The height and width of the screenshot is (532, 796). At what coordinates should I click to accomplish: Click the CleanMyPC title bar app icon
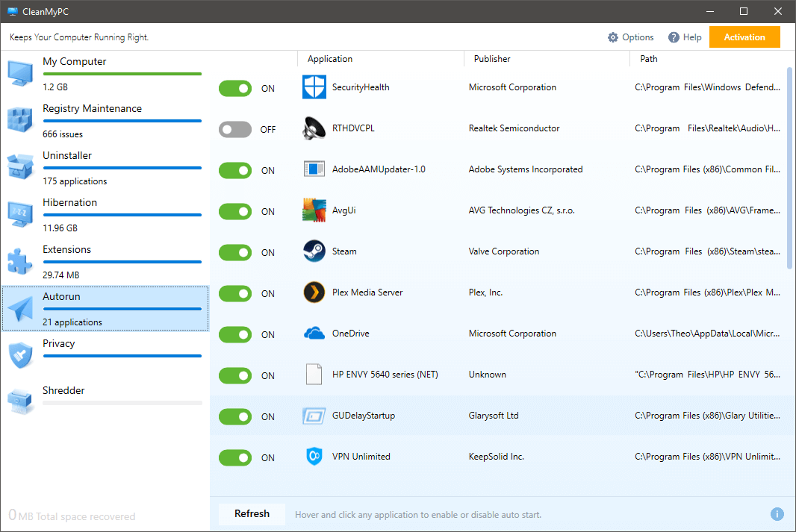(12, 11)
